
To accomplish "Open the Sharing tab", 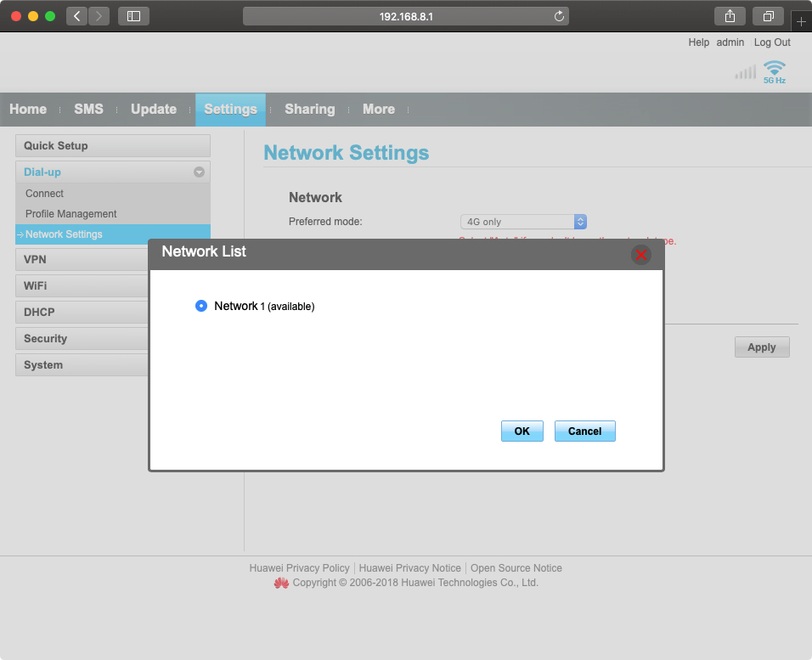I will [309, 110].
